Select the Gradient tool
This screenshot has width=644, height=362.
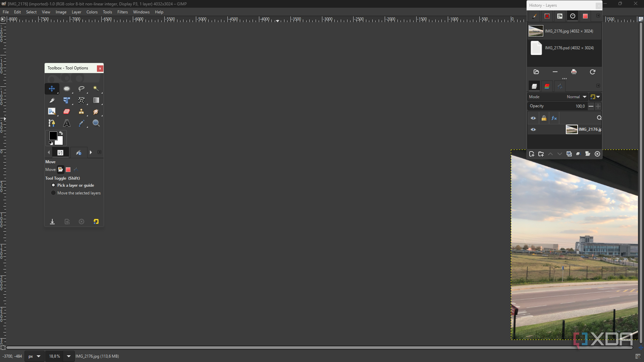(x=96, y=100)
